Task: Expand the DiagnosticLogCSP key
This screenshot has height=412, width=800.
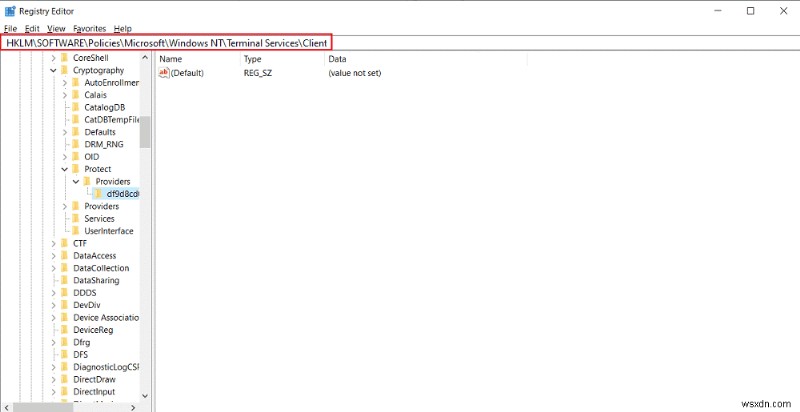Action: click(54, 367)
